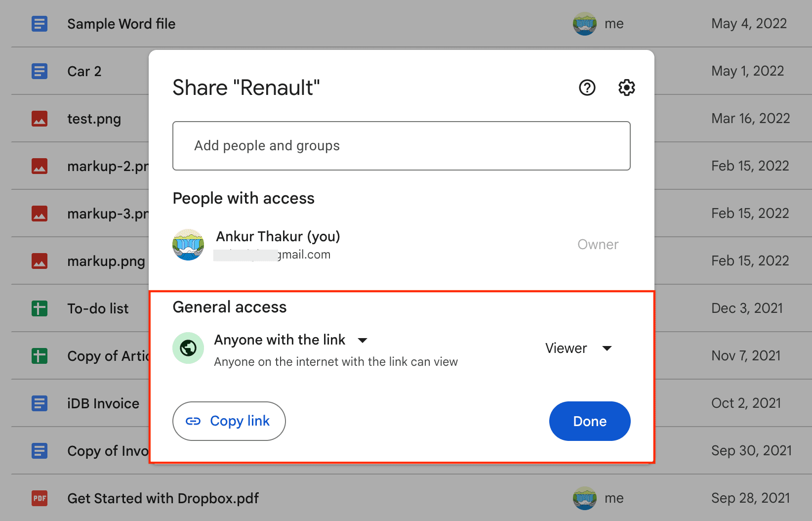This screenshot has width=812, height=521.
Task: Focus the Add people and groups field
Action: pyautogui.click(x=402, y=146)
